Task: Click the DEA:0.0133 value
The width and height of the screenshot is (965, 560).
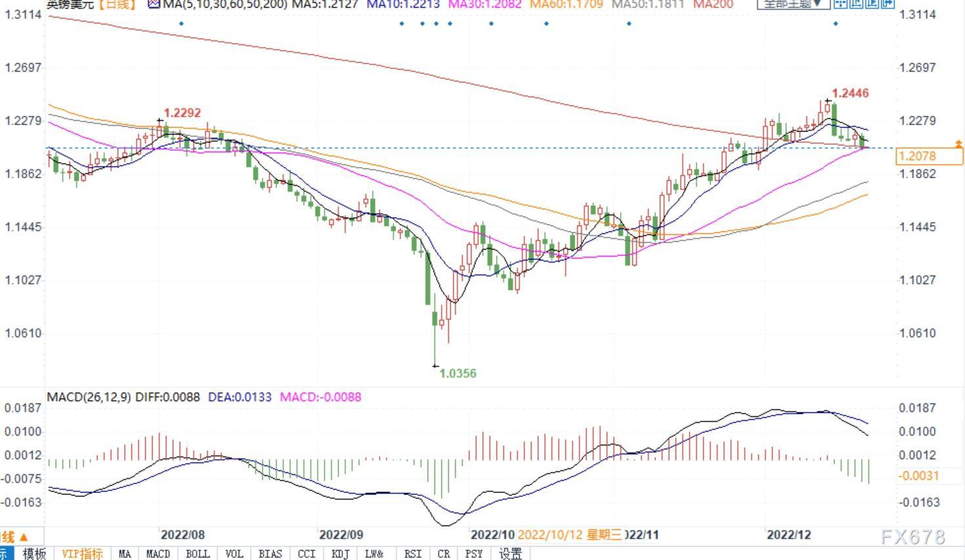Action: pyautogui.click(x=239, y=397)
